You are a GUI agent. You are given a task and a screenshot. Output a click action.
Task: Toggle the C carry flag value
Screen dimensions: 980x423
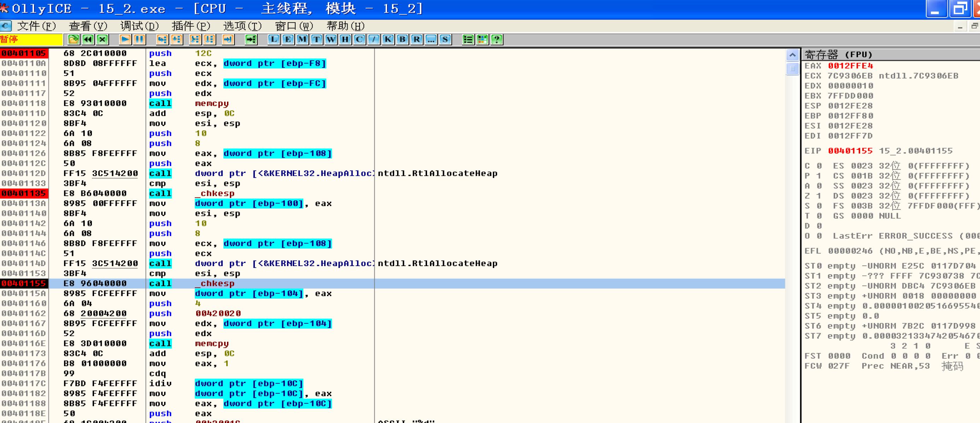pyautogui.click(x=819, y=166)
